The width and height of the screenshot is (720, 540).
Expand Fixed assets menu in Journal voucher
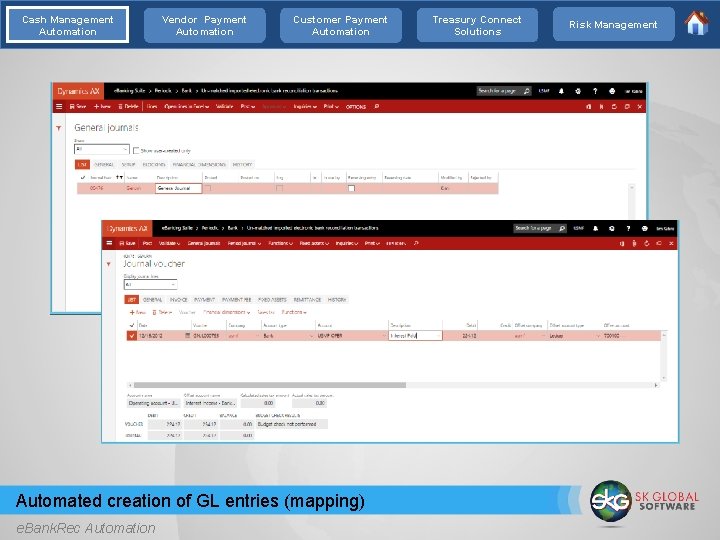tap(314, 243)
